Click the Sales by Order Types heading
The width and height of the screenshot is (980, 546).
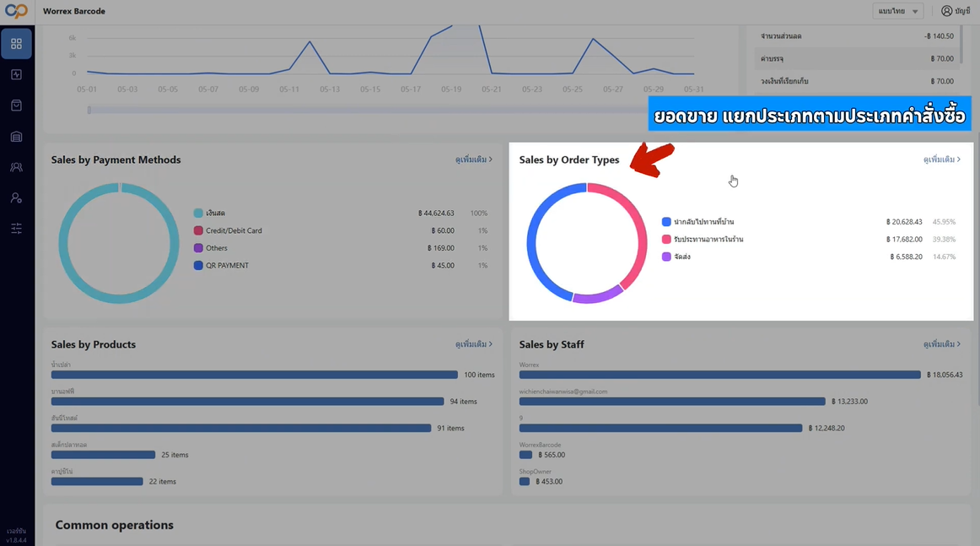(569, 159)
